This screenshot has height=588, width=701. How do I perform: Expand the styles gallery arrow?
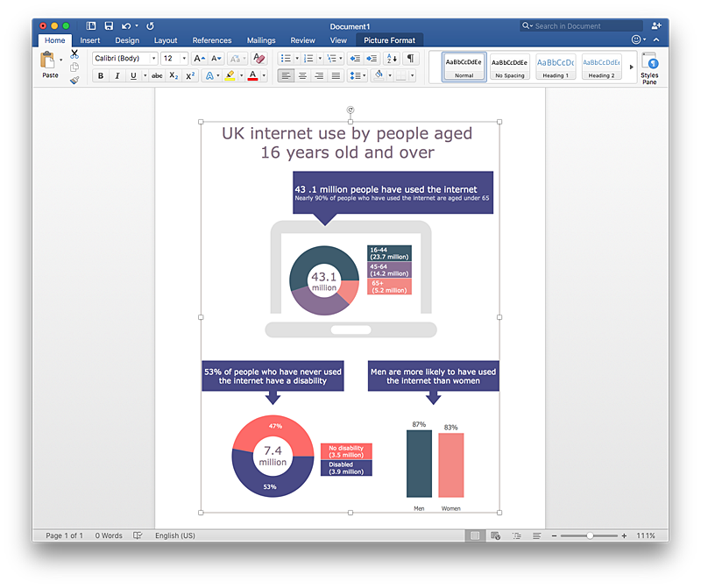(631, 67)
